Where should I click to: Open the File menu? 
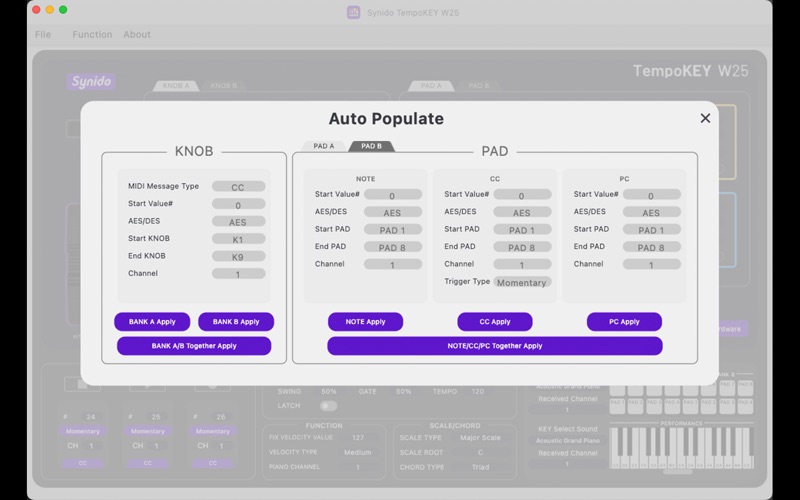pyautogui.click(x=43, y=34)
